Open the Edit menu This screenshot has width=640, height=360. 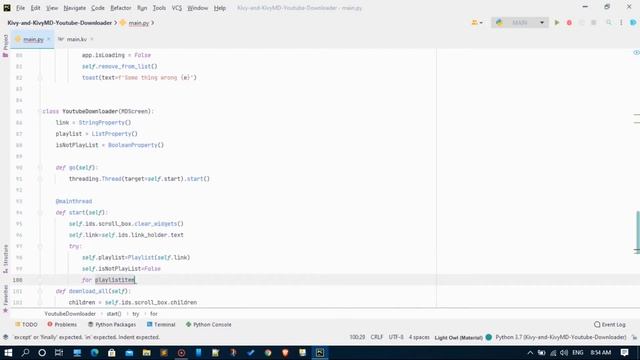[36, 8]
